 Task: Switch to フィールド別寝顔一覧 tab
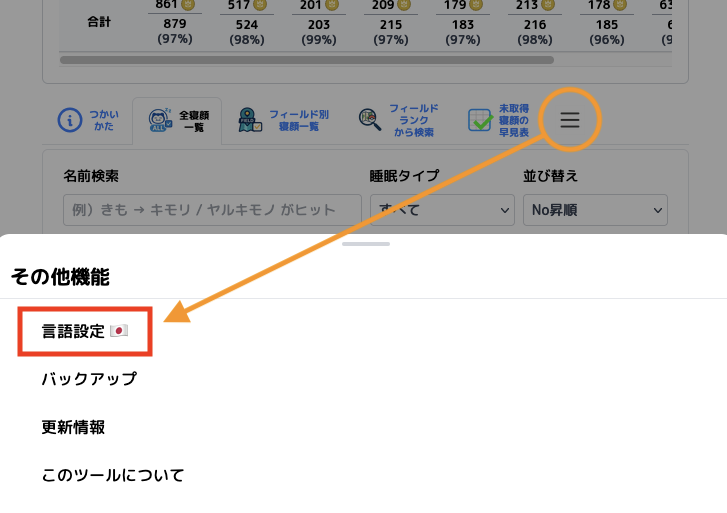284,121
